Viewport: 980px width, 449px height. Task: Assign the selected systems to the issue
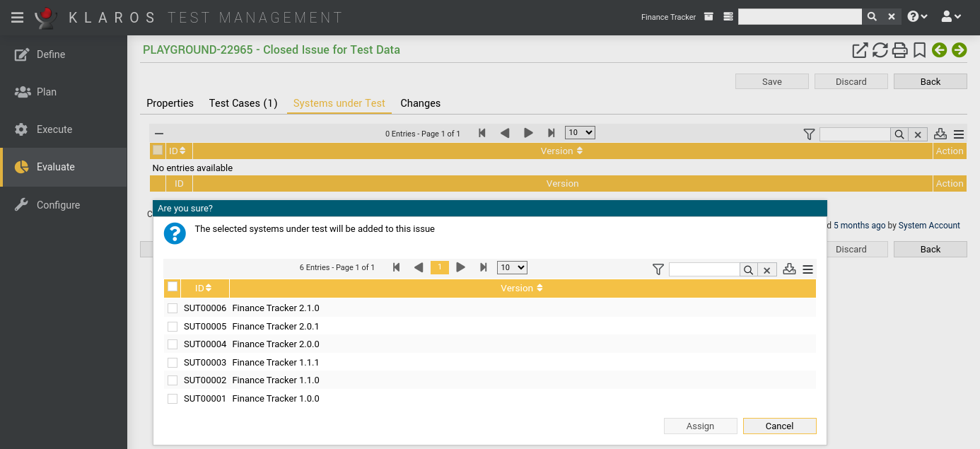(x=700, y=426)
